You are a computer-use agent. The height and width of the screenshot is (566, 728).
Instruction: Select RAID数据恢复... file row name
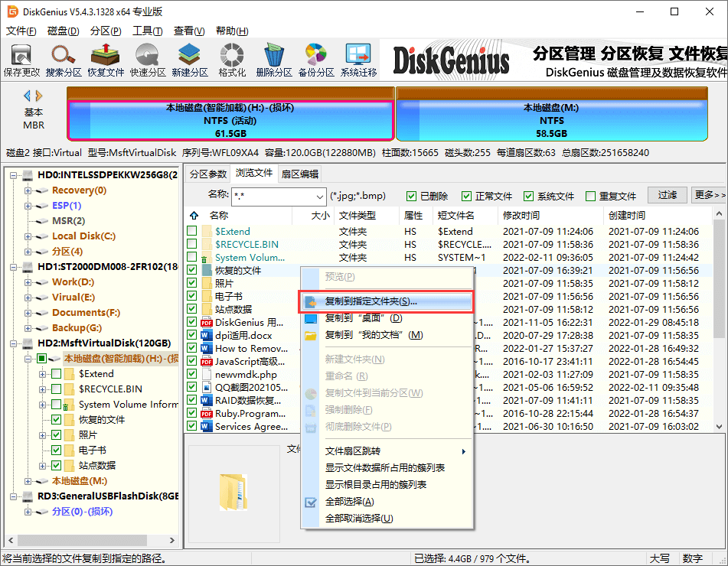coord(248,400)
